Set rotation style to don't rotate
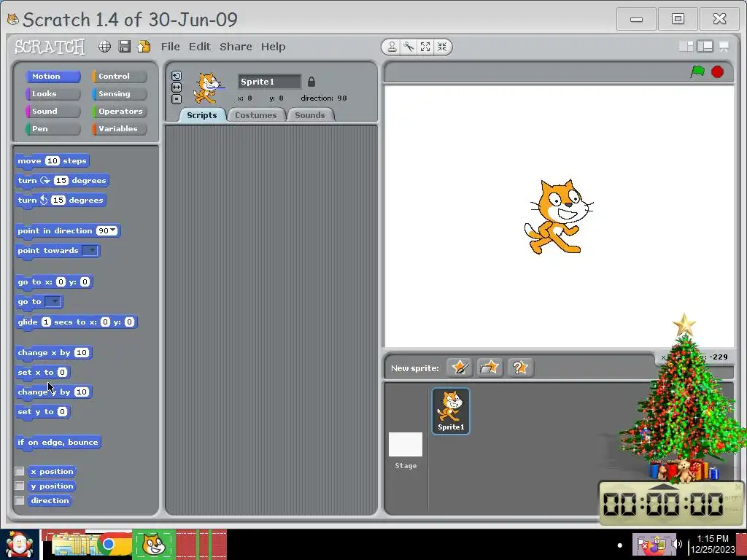The width and height of the screenshot is (747, 560). click(177, 99)
